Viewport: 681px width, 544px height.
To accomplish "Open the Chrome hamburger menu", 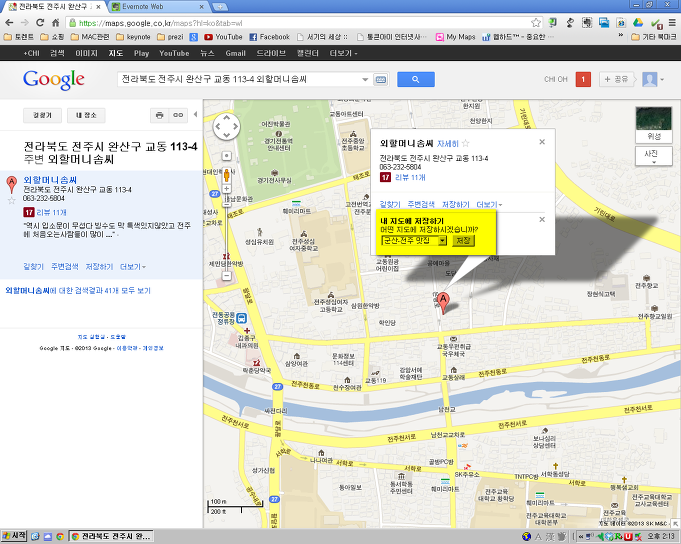I will pos(672,23).
